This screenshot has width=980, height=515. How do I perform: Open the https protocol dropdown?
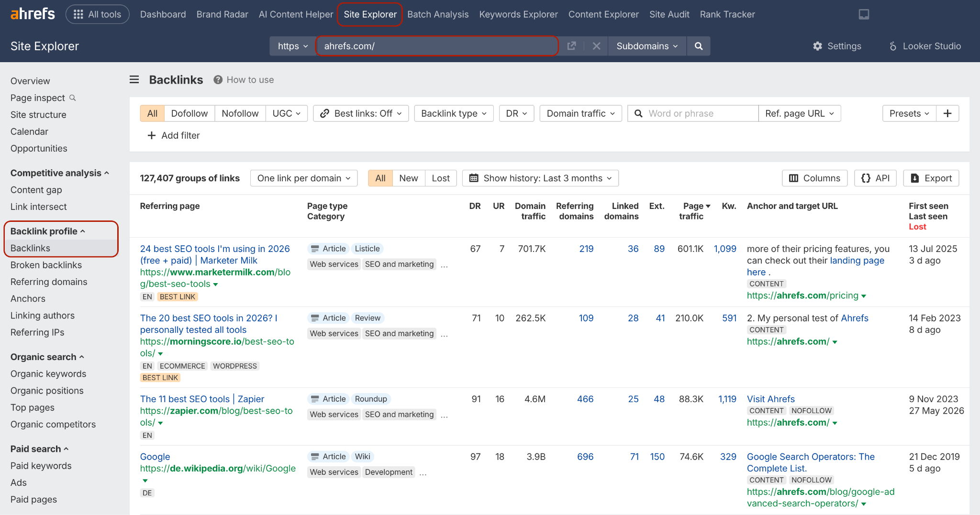pos(293,46)
